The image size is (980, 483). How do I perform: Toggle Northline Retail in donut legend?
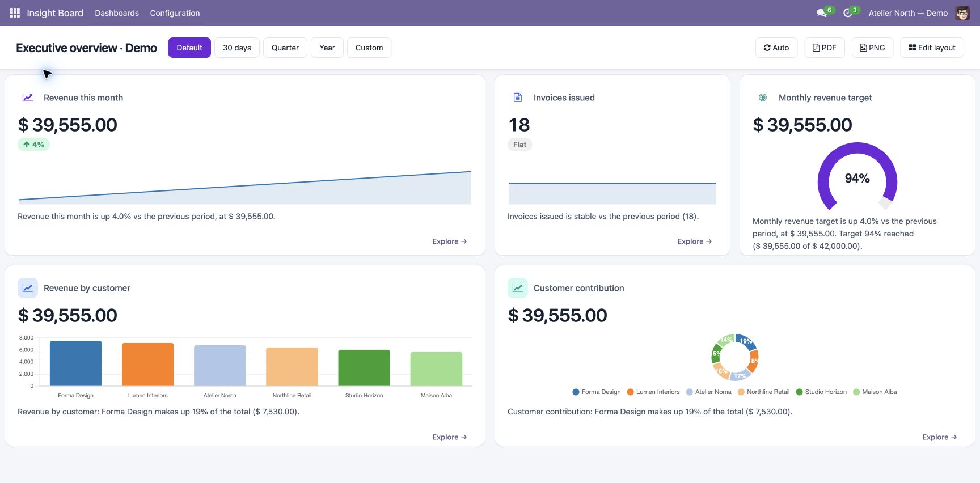(x=763, y=392)
